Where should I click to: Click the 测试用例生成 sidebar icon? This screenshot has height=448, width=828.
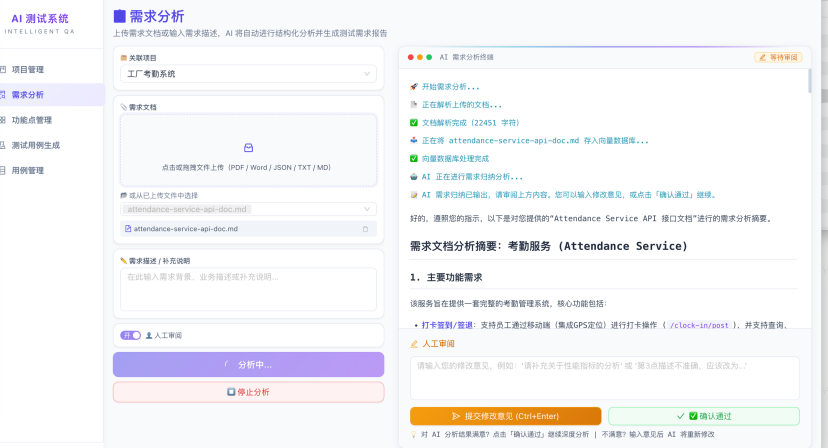pos(3,145)
